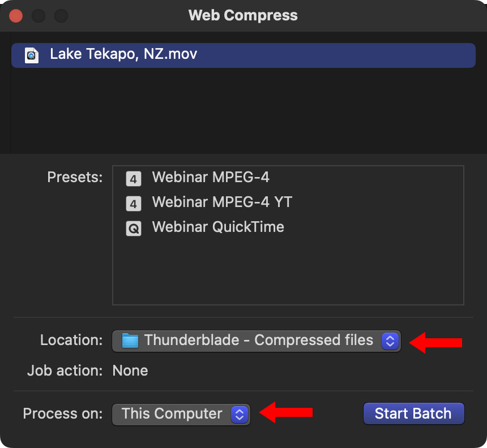Click the QuickTime file icon beside Lake Tekapo
This screenshot has width=487, height=448.
click(32, 55)
